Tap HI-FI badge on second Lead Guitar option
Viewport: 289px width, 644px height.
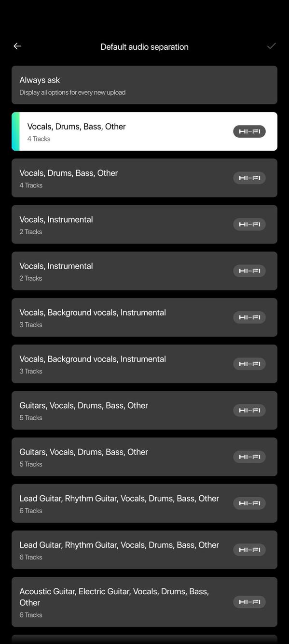249,550
